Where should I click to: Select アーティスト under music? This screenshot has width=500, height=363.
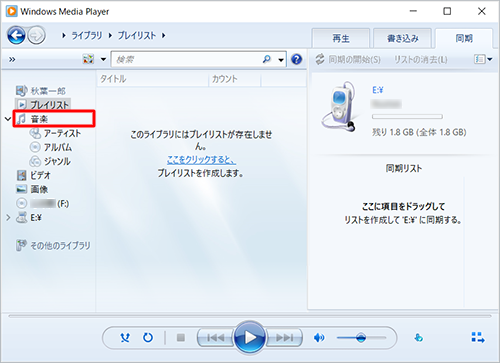(55, 133)
